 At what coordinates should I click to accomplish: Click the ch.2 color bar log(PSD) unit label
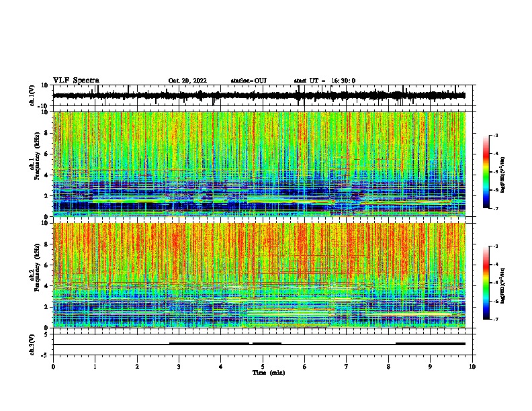(x=503, y=285)
